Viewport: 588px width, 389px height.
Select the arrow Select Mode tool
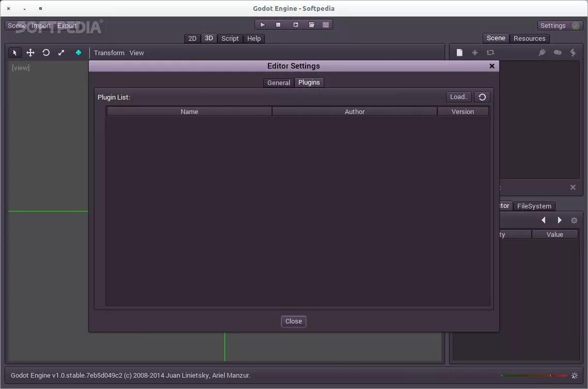coord(14,53)
